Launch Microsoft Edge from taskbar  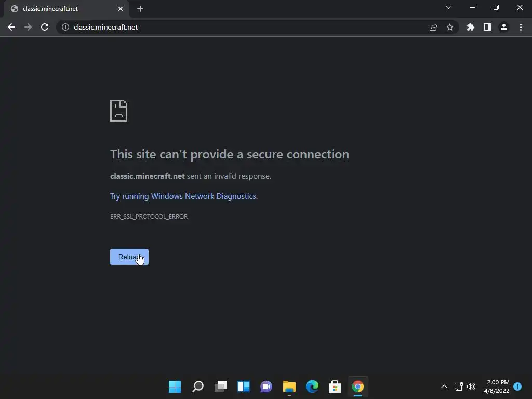[312, 387]
